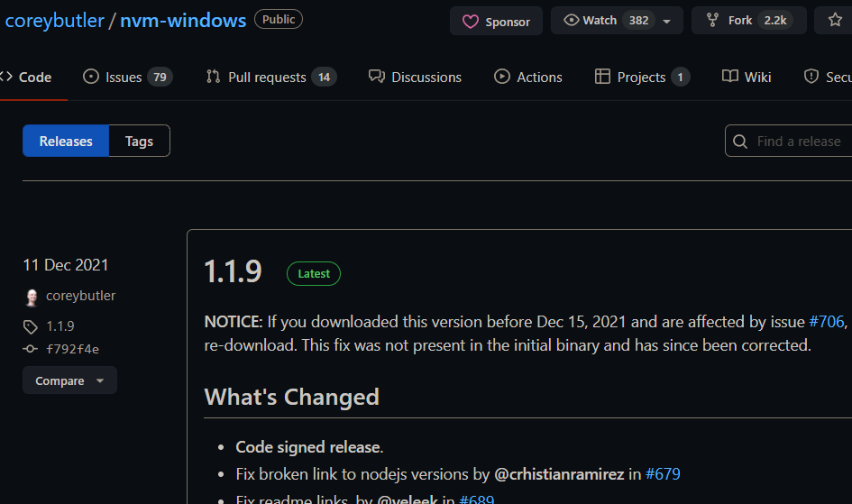Open the Projects tab

(x=642, y=78)
